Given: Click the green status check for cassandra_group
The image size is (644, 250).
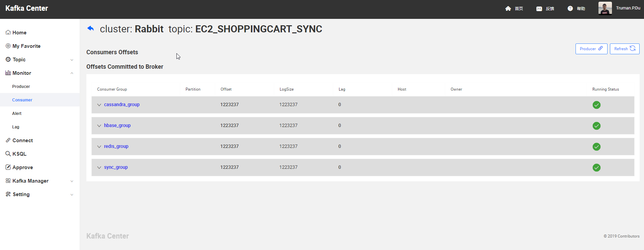Looking at the screenshot, I should [x=596, y=105].
